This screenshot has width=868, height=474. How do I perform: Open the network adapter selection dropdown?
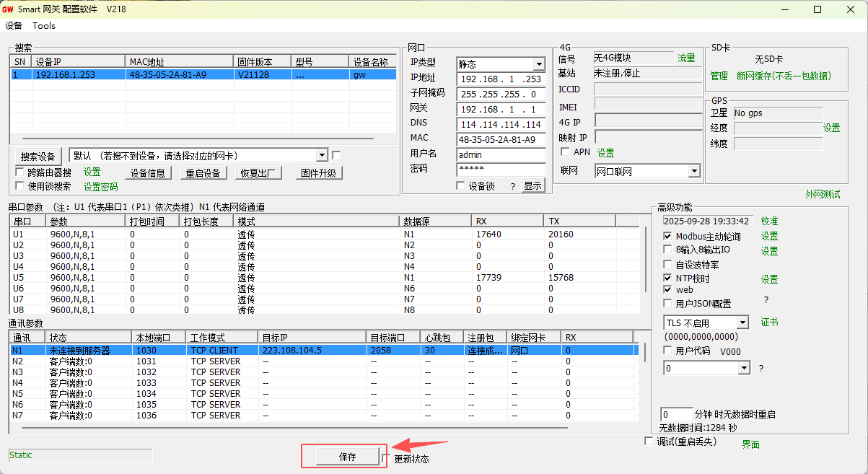pyautogui.click(x=322, y=156)
